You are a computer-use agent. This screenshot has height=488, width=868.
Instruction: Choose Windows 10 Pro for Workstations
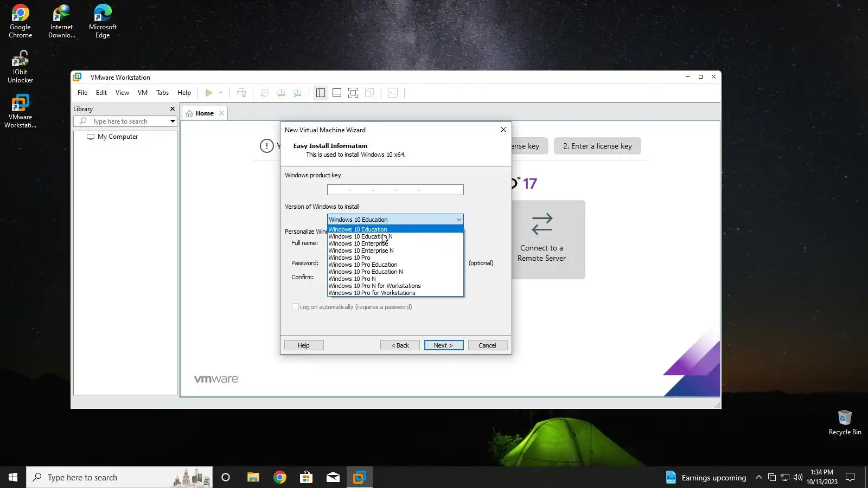click(395, 293)
